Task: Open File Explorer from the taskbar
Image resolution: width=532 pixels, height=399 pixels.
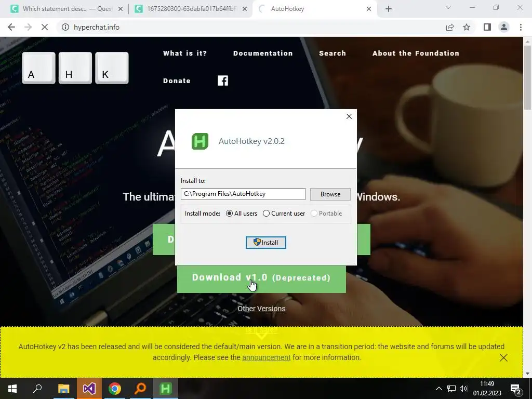Action: pos(63,389)
